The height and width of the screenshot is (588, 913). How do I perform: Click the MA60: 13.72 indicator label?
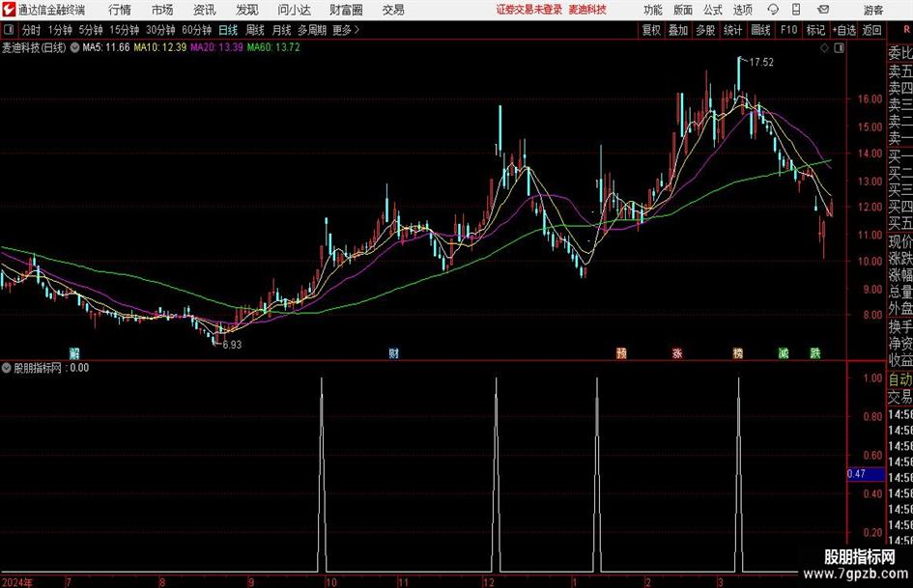(273, 47)
